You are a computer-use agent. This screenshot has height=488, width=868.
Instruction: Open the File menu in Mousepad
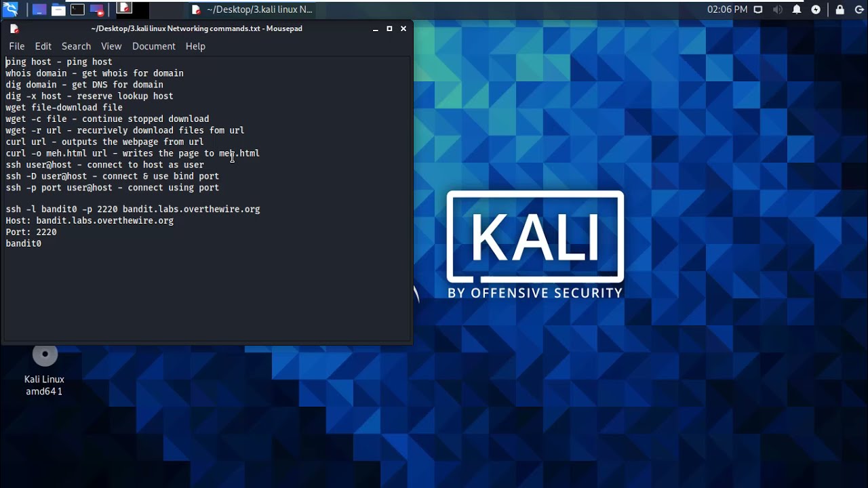[x=16, y=46]
